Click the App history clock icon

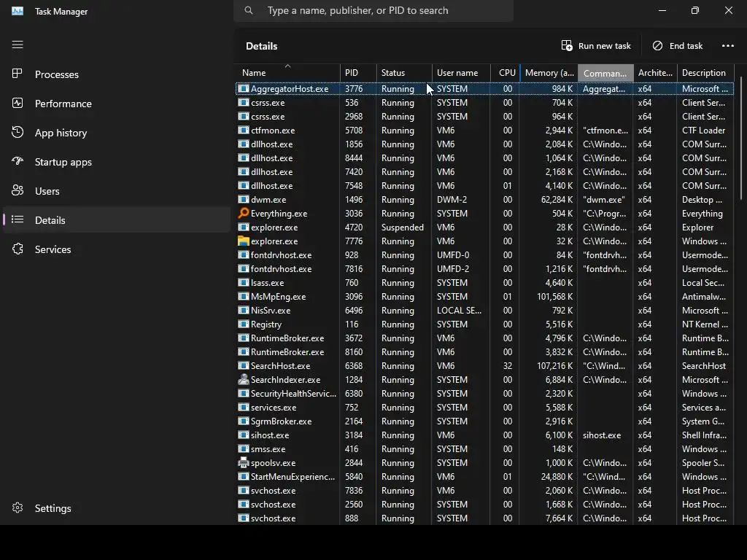point(18,133)
